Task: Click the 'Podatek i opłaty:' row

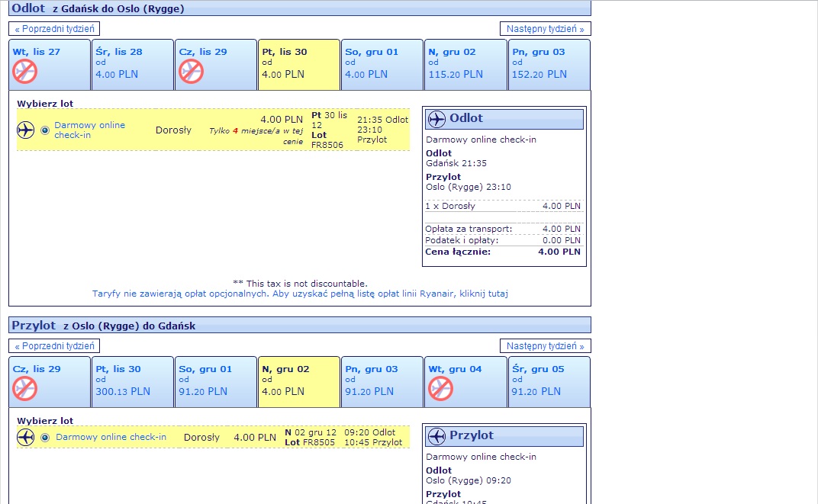Action: click(x=503, y=240)
